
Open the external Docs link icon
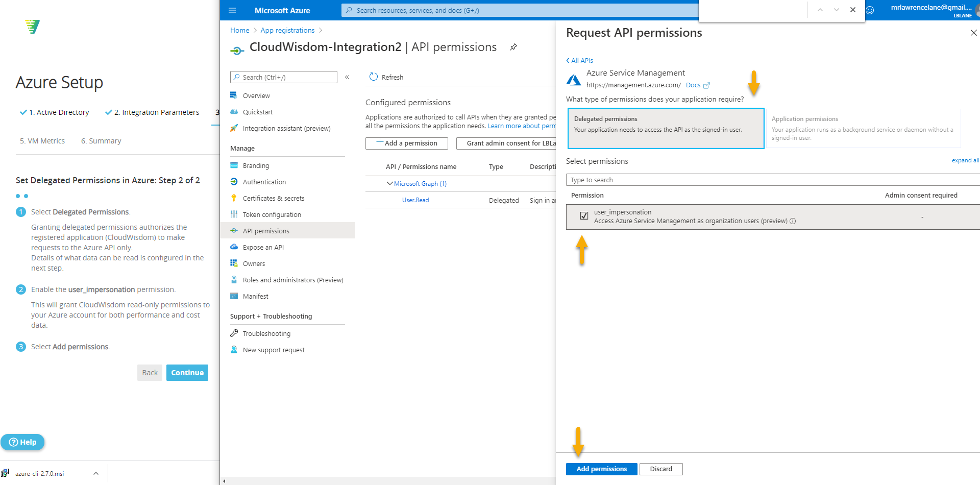[706, 85]
